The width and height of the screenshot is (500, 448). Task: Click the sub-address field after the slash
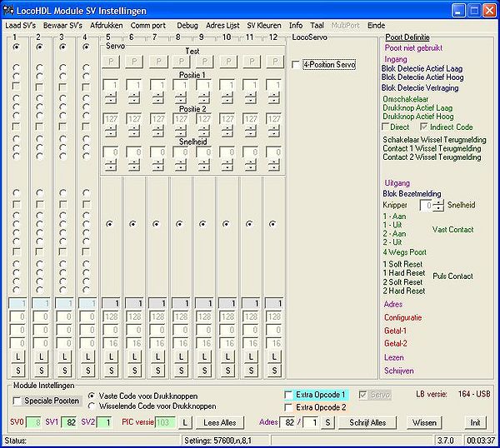(x=311, y=423)
